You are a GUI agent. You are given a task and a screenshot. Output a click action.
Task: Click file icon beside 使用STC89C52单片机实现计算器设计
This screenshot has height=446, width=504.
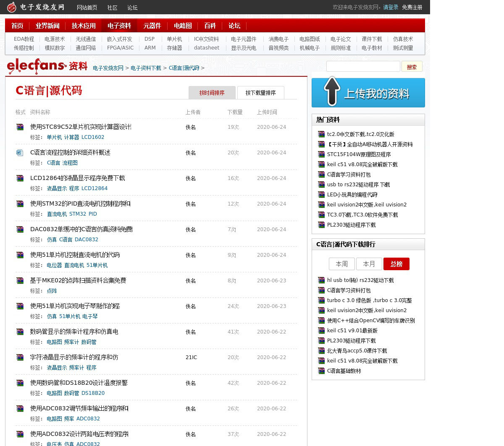[x=20, y=127]
